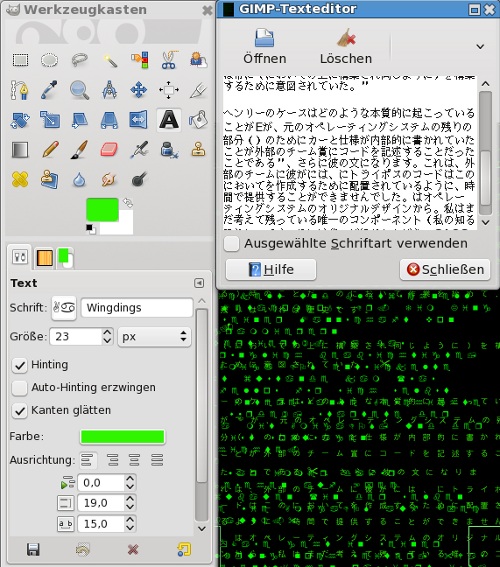Select the Zoom magnifier tool
This screenshot has width=500, height=567.
tap(79, 90)
